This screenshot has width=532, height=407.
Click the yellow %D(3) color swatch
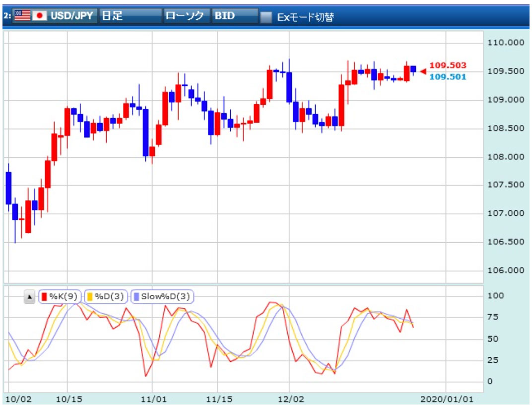pyautogui.click(x=90, y=297)
